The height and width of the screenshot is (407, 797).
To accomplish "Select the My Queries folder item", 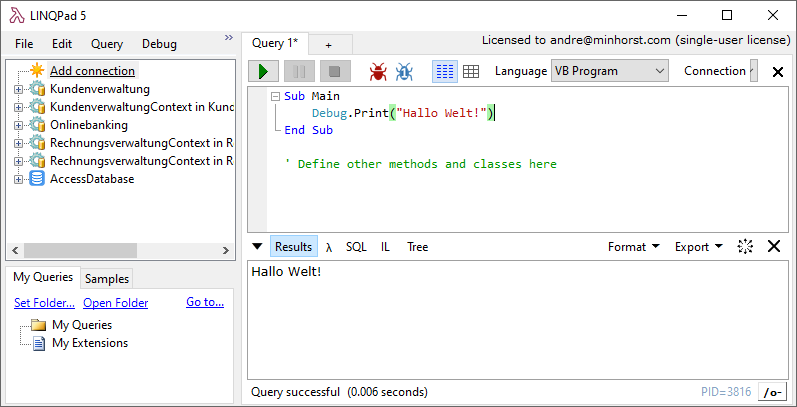I will pyautogui.click(x=82, y=325).
